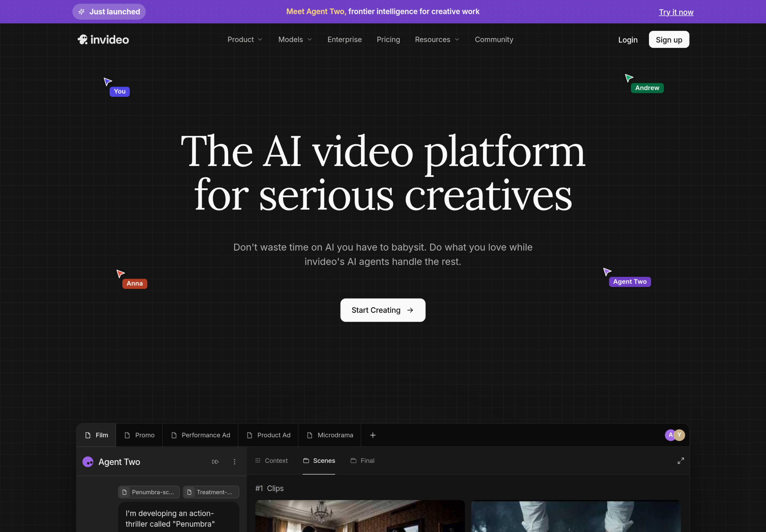766x532 pixels.
Task: Add a new tab with the plus icon
Action: coord(373,435)
